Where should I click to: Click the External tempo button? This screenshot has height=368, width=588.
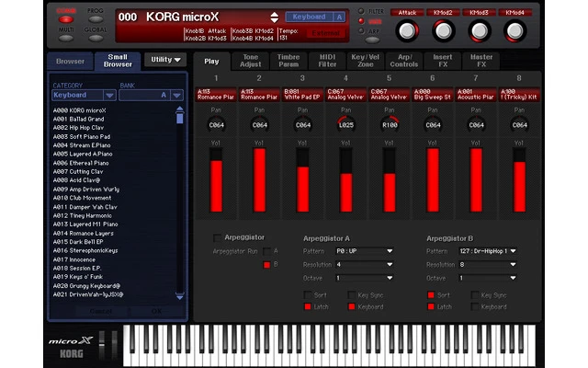point(326,33)
